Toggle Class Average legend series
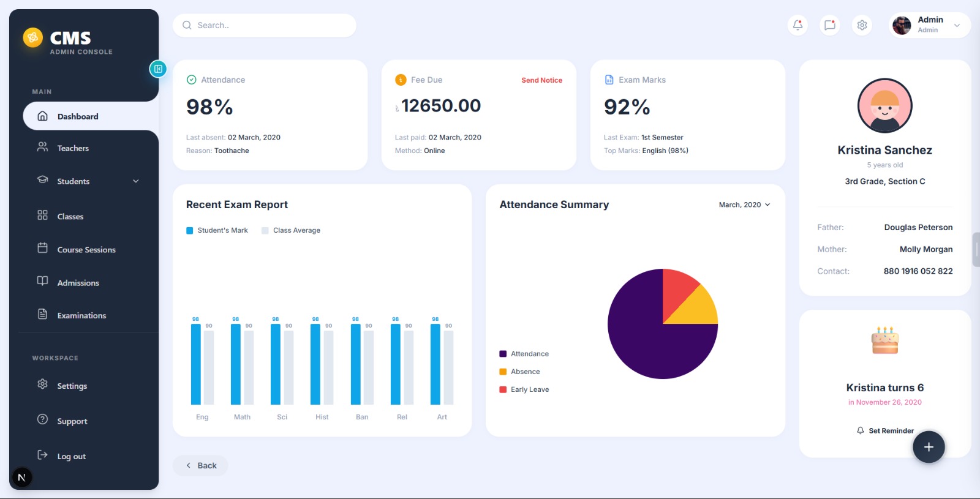Screen dimensions: 980x499 click(292, 231)
